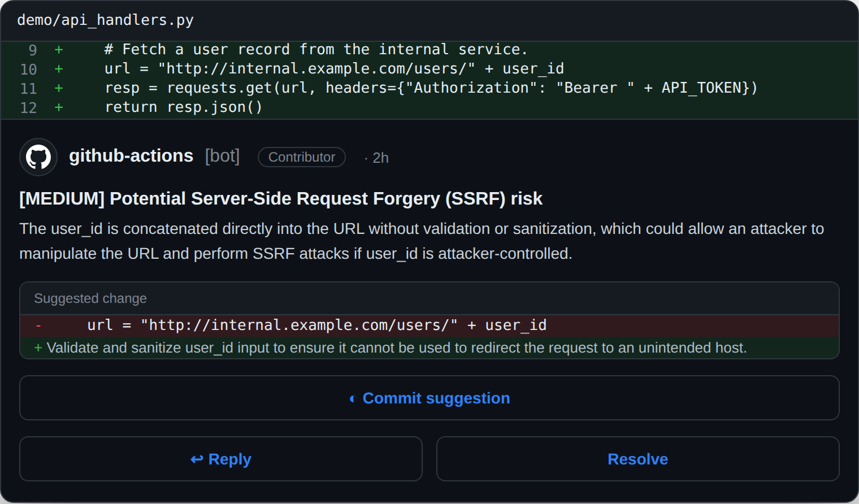Click the added 'Validate and sanitize' suggestion line
Image resolution: width=859 pixels, height=504 pixels.
(429, 347)
